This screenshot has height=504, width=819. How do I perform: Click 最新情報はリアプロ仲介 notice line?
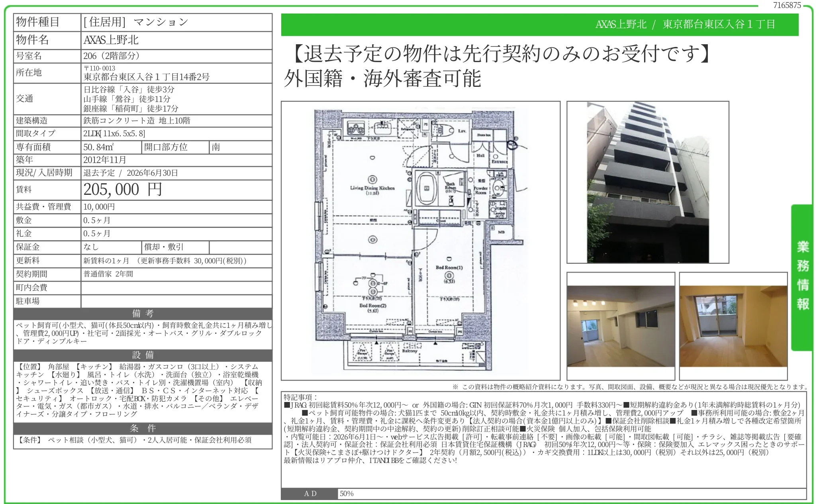(370, 461)
